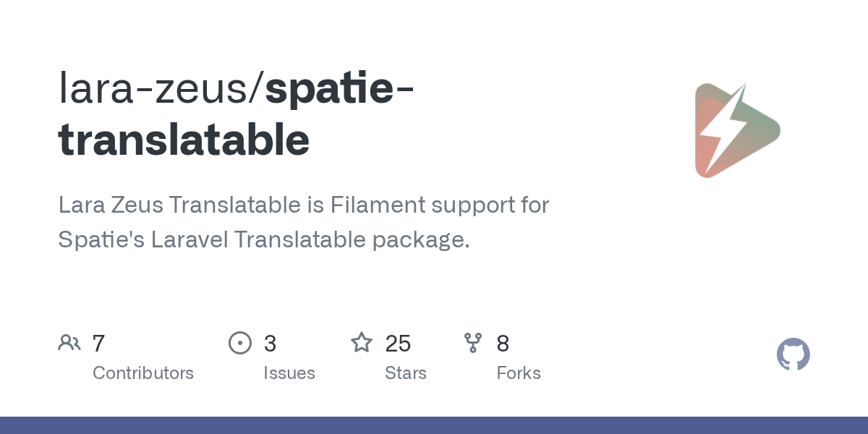Click the Stars star icon
This screenshot has width=868, height=434.
point(362,343)
